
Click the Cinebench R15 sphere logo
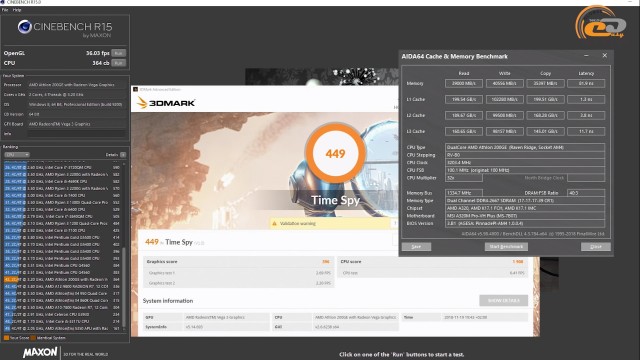[x=24, y=27]
